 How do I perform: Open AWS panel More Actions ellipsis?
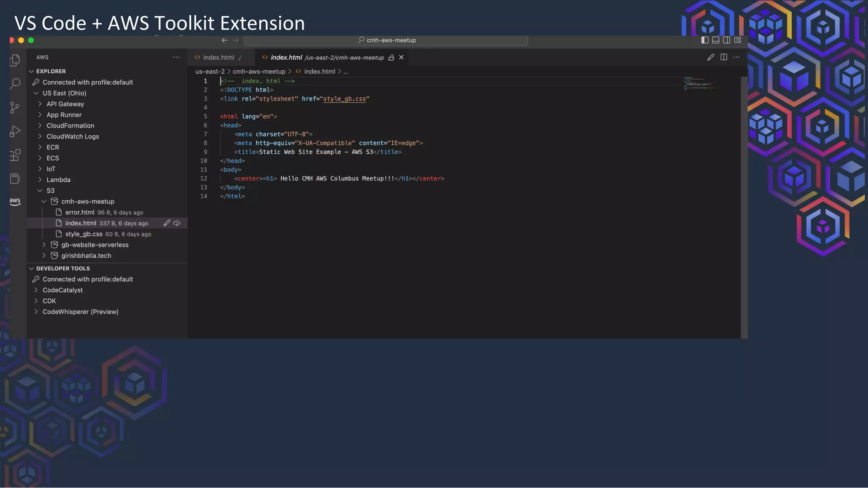[176, 57]
